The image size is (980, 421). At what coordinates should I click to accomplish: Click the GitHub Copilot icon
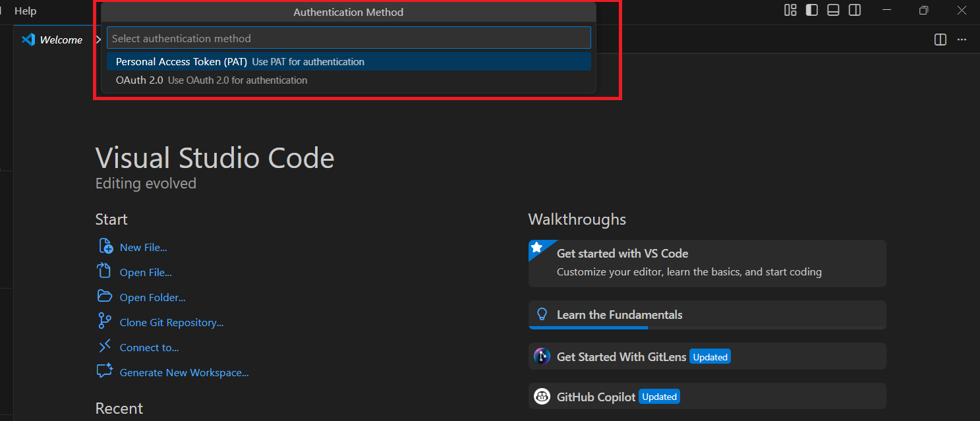click(x=542, y=396)
